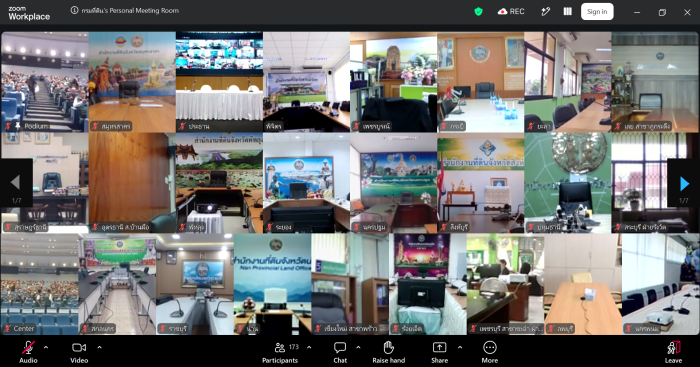Select the Nan Provincial Land Office tile

tap(273, 284)
